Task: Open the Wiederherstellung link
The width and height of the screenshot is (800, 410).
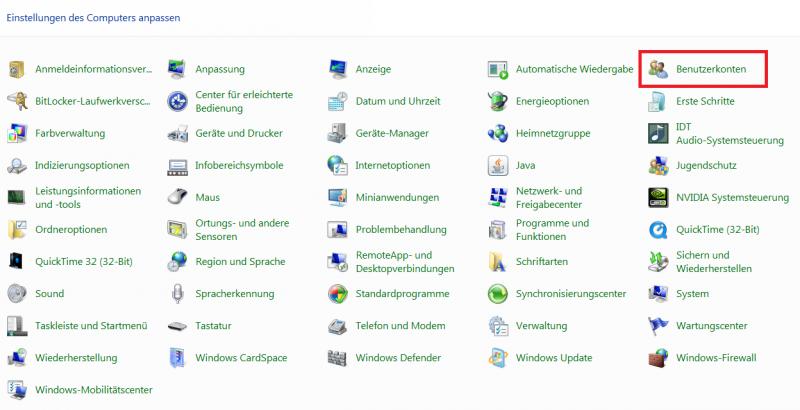Action: click(x=76, y=357)
